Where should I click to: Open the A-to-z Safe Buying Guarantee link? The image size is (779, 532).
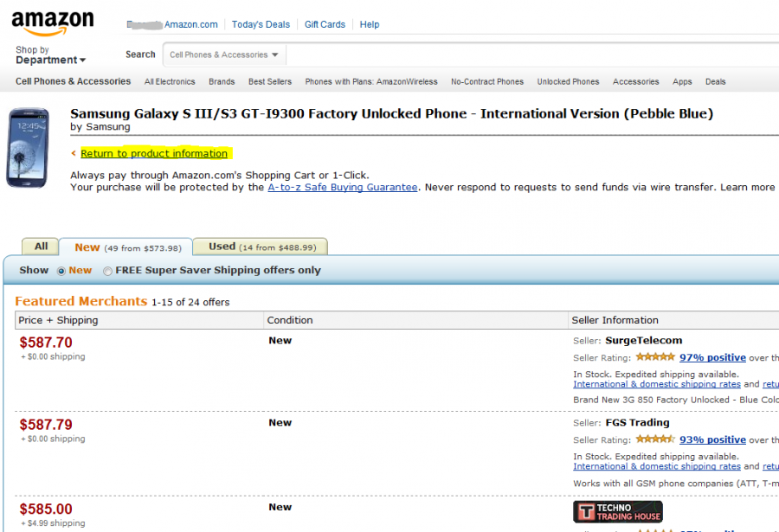click(x=342, y=187)
